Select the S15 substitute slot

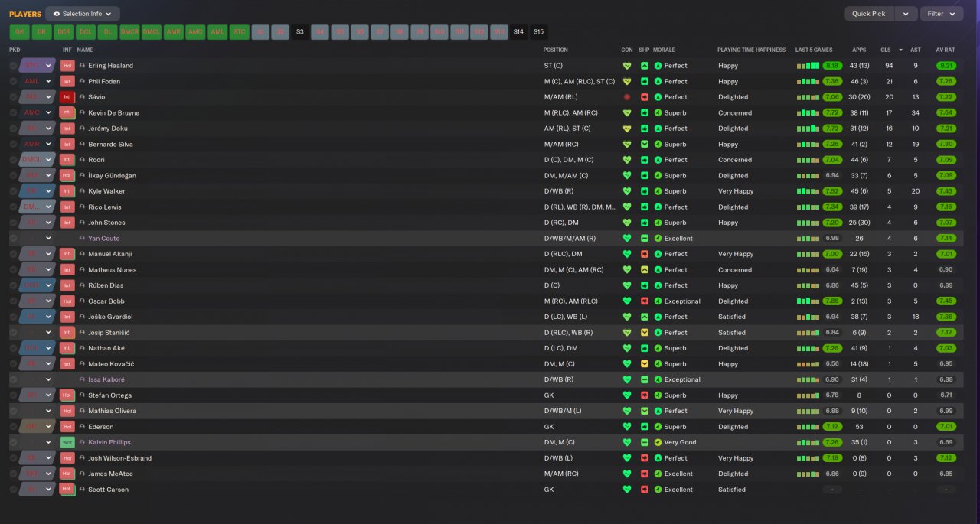click(538, 32)
